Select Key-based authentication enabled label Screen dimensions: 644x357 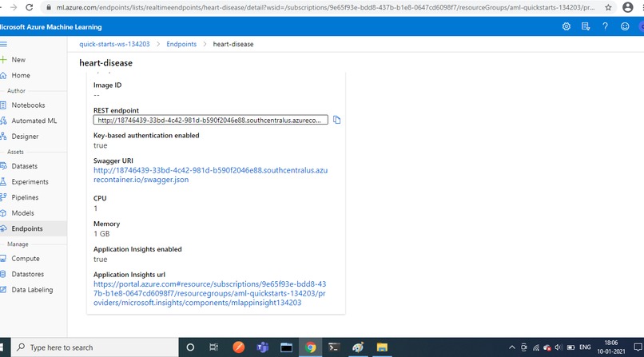coord(146,136)
